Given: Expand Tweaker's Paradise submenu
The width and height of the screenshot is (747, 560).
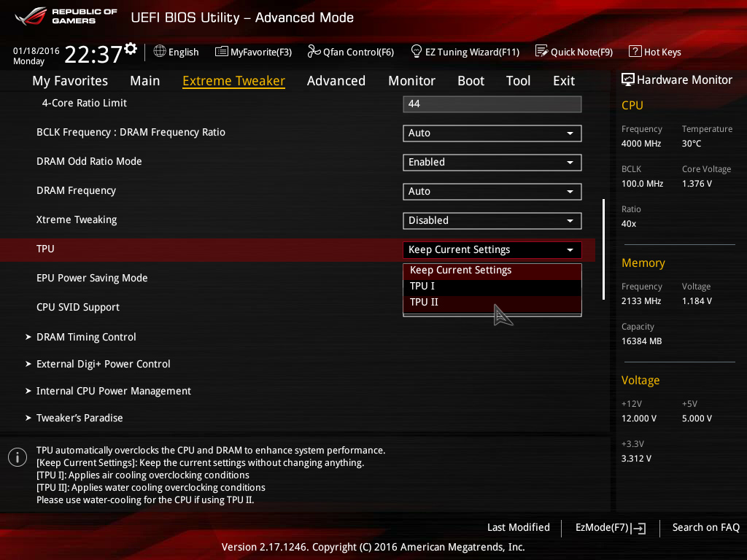Looking at the screenshot, I should (74, 418).
